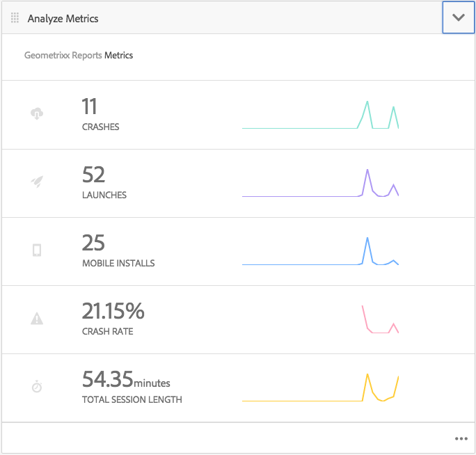Click the yellow Session Length sparkline chart

point(320,388)
